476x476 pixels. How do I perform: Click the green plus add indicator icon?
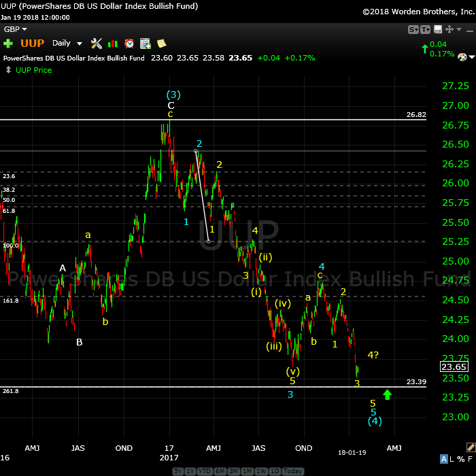click(8, 44)
